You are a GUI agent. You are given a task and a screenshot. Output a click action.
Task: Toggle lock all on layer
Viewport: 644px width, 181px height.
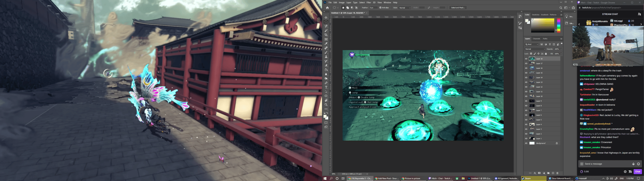(546, 54)
